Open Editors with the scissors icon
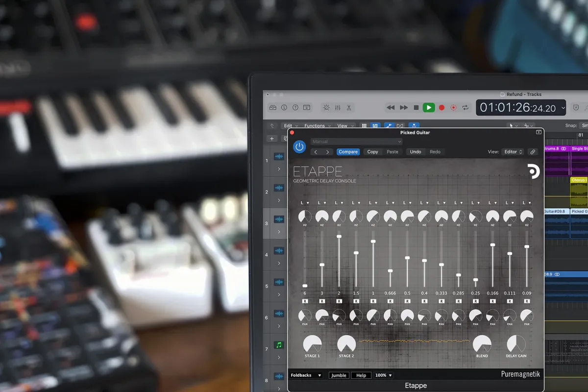The height and width of the screenshot is (392, 588). [349, 107]
